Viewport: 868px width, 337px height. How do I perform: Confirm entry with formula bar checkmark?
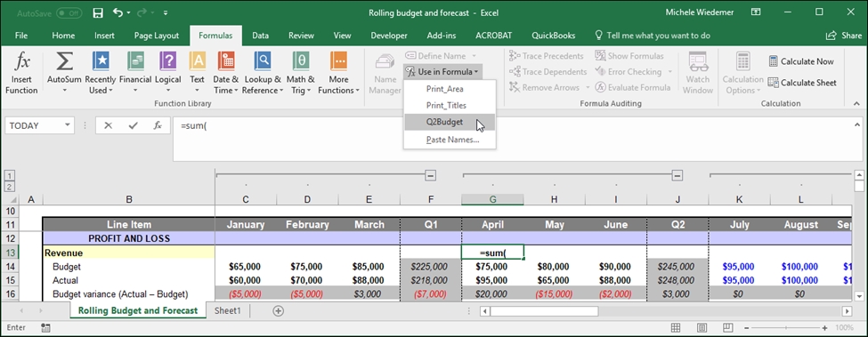pyautogui.click(x=133, y=126)
